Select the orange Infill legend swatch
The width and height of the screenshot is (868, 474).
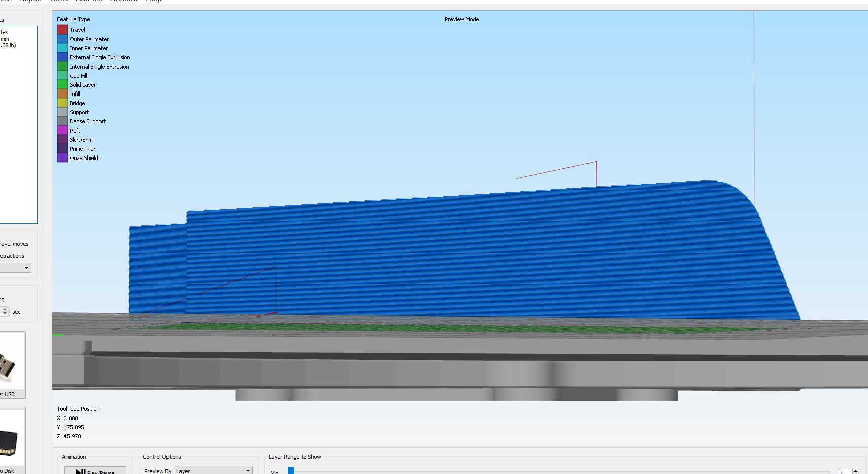[62, 94]
